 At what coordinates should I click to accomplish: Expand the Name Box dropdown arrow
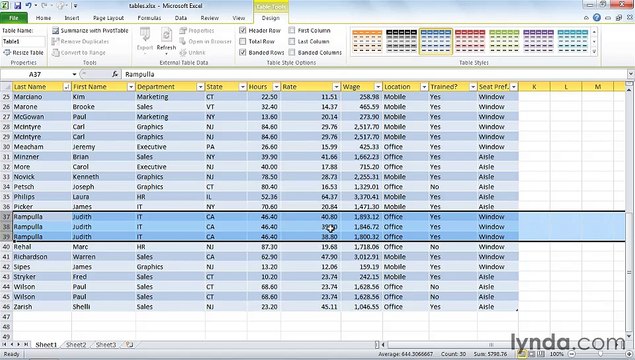pyautogui.click(x=74, y=74)
